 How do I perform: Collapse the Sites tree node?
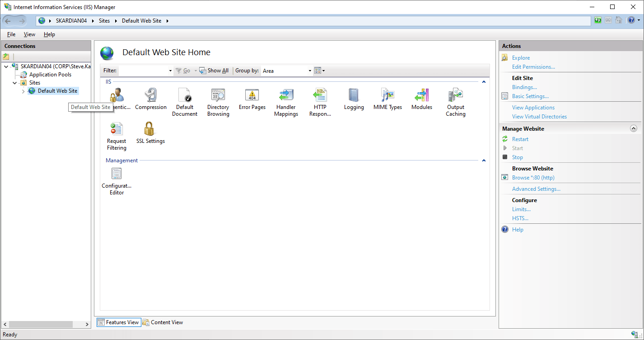14,83
